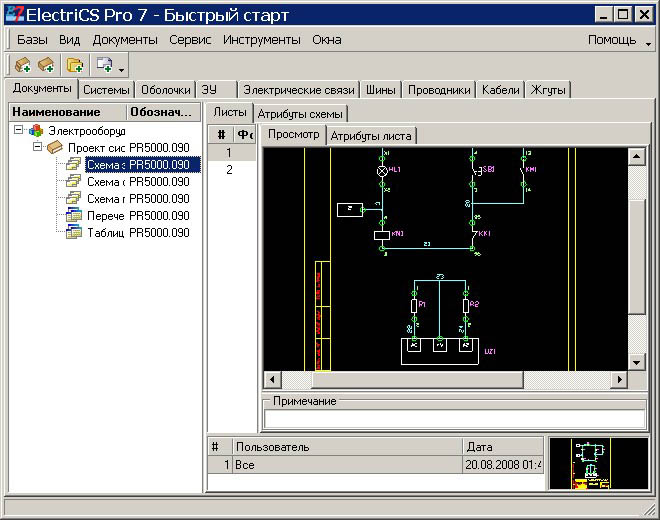Screen dimensions: 660x520
Task: Click the HL1 lamp symbol in the schematic
Action: [x=382, y=171]
